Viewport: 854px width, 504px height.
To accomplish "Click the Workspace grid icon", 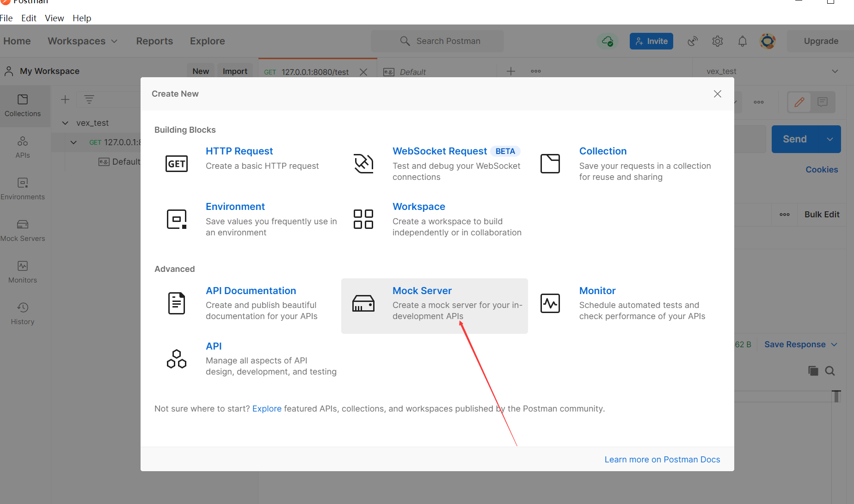I will 363,219.
